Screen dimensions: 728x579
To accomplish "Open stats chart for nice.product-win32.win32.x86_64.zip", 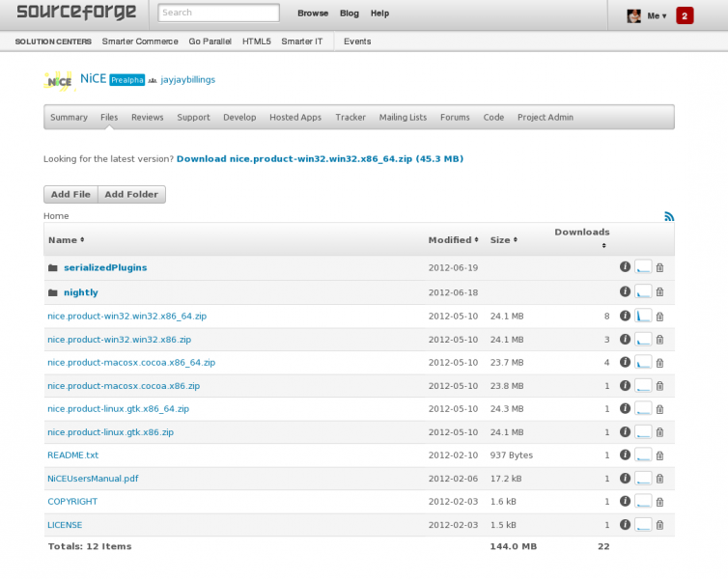I will click(x=643, y=316).
